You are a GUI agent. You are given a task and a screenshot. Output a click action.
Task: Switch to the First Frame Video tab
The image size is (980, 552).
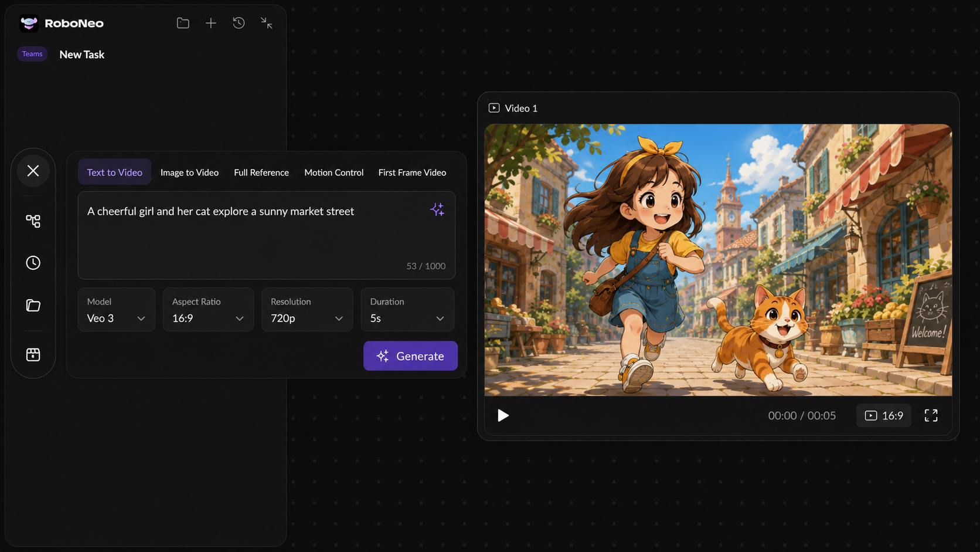click(412, 172)
